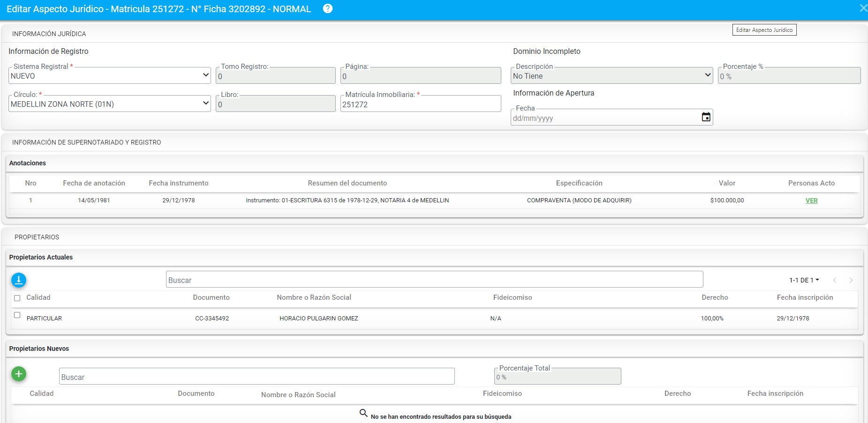Open the calendar picker for Fecha
The width and height of the screenshot is (868, 423).
coord(706,117)
